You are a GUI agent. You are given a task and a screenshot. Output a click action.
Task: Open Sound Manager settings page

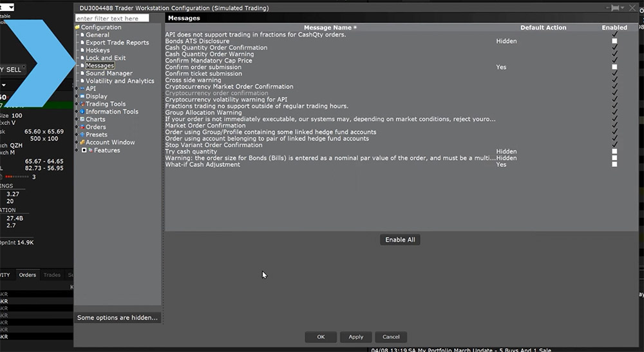click(x=109, y=73)
